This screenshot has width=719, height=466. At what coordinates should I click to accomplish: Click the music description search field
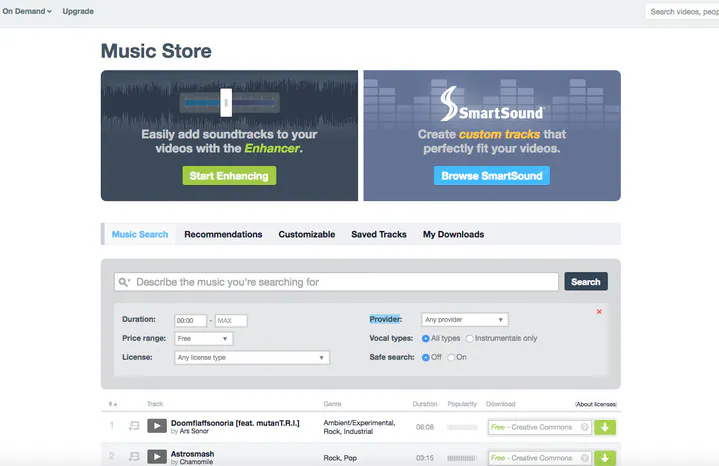point(336,282)
